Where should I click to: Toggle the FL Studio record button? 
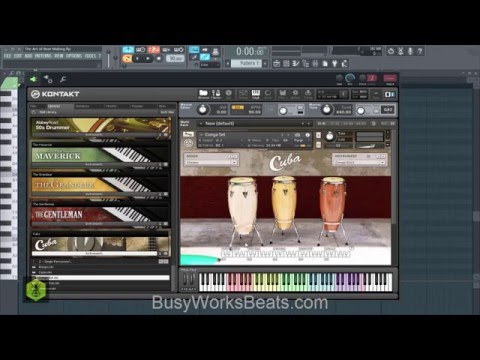159,59
